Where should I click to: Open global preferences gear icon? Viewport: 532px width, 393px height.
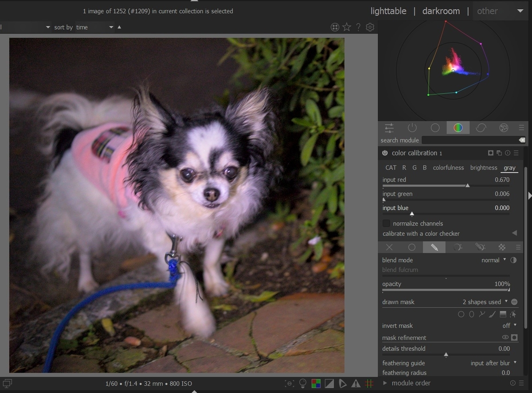370,27
